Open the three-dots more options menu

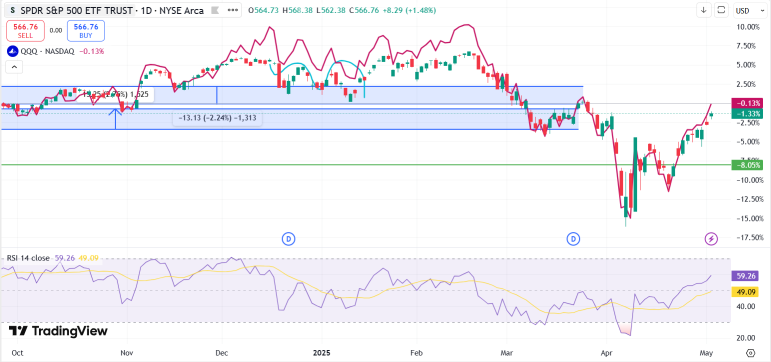232,11
